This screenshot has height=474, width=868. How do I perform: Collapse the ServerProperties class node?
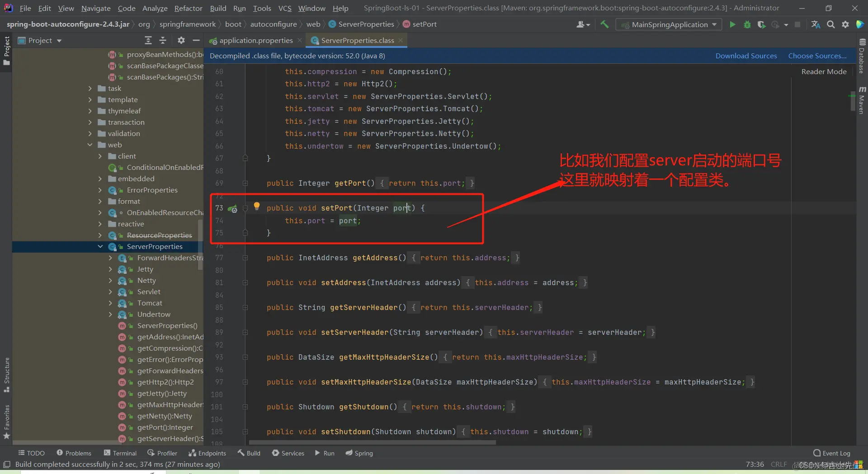tap(100, 247)
